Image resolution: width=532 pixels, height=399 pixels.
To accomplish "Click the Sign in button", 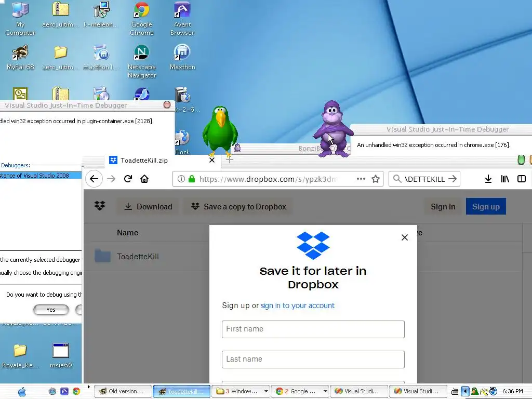I will [443, 206].
